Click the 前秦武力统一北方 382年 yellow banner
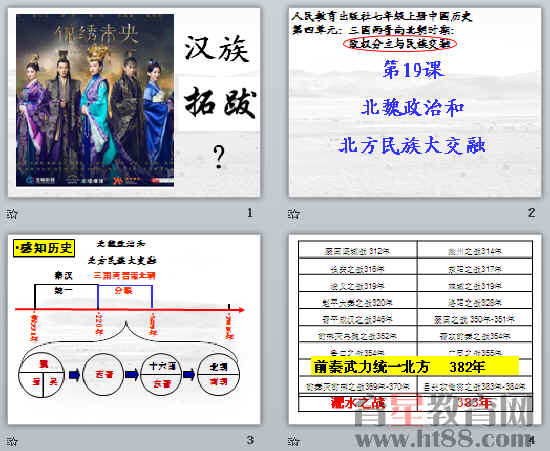The height and width of the screenshot is (451, 550). point(415,366)
